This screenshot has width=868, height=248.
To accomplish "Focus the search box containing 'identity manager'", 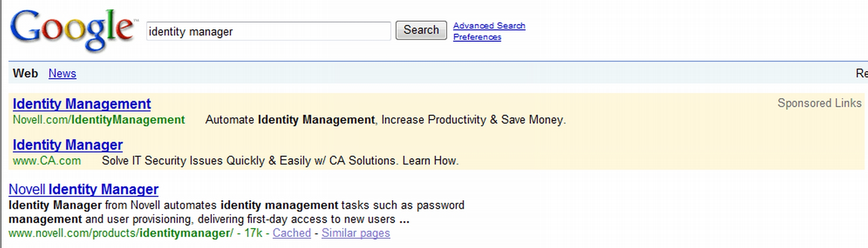I will point(268,31).
